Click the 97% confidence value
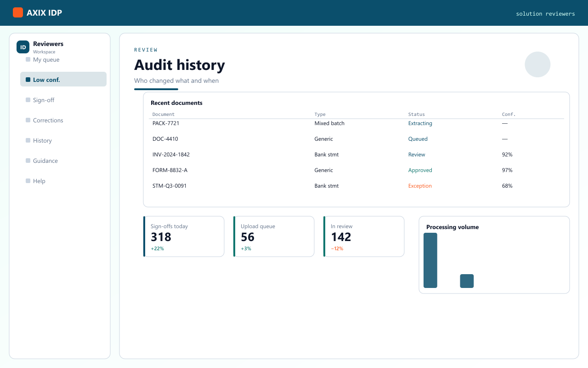The height and width of the screenshot is (368, 588). coord(507,170)
